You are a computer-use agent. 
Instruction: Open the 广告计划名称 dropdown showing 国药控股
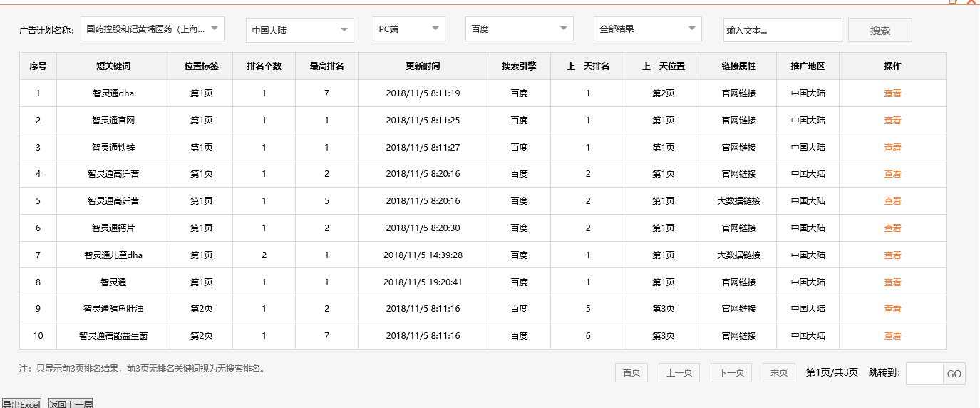pos(153,29)
